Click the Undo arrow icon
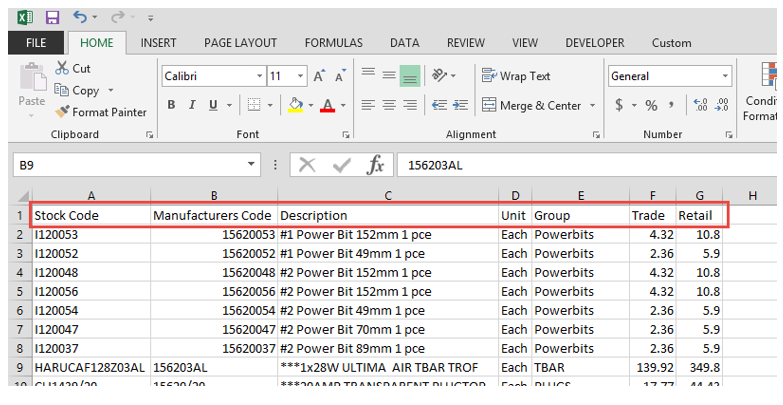Viewport: 783px width, 405px height. pos(79,17)
